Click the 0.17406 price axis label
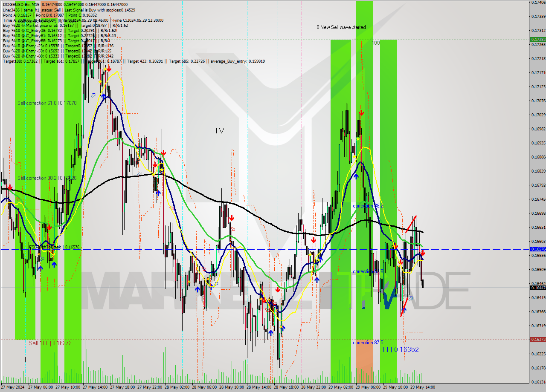 click(x=538, y=3)
